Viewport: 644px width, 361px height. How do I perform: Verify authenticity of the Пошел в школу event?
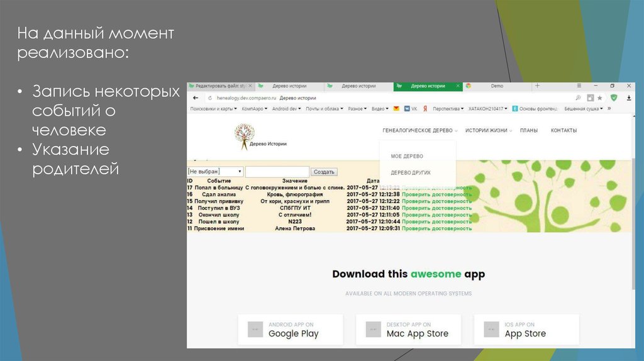pos(436,222)
